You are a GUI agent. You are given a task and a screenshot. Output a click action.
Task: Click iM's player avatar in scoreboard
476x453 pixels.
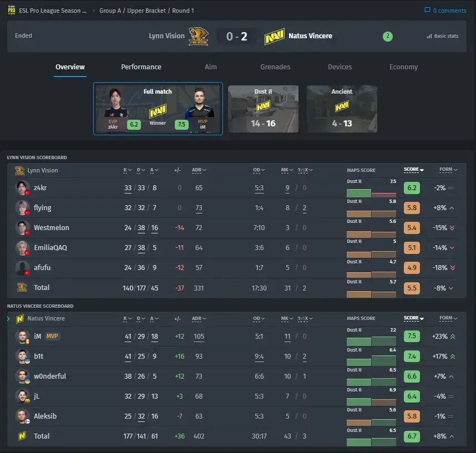(22, 337)
